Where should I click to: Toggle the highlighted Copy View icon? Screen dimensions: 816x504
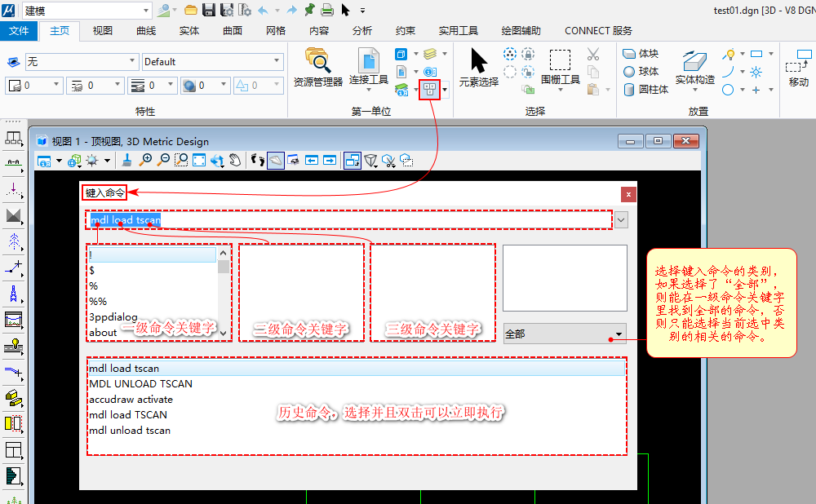point(353,160)
